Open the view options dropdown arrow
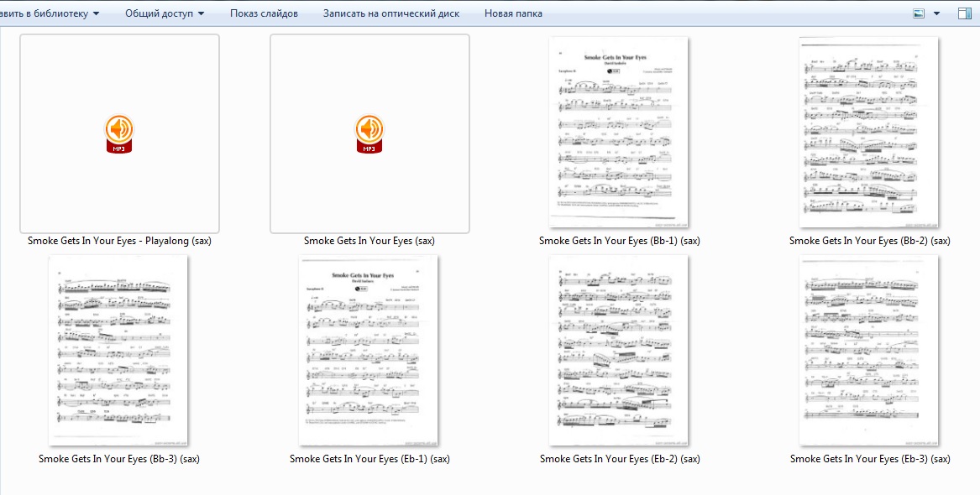Image resolution: width=980 pixels, height=495 pixels. (936, 13)
